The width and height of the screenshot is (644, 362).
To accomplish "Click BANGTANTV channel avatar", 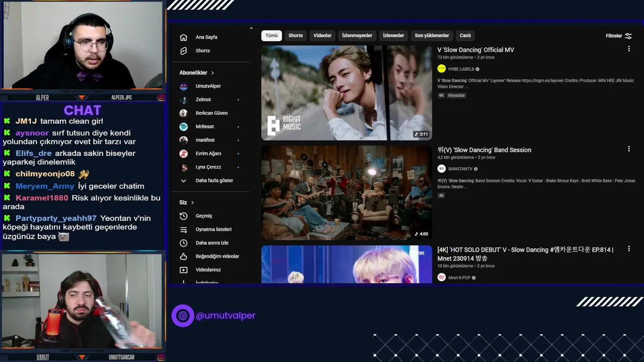I will pos(442,169).
